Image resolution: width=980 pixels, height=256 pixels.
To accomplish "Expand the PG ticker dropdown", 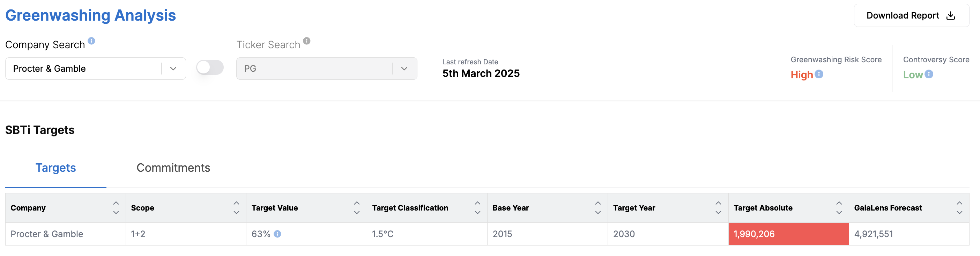I will pos(327,69).
